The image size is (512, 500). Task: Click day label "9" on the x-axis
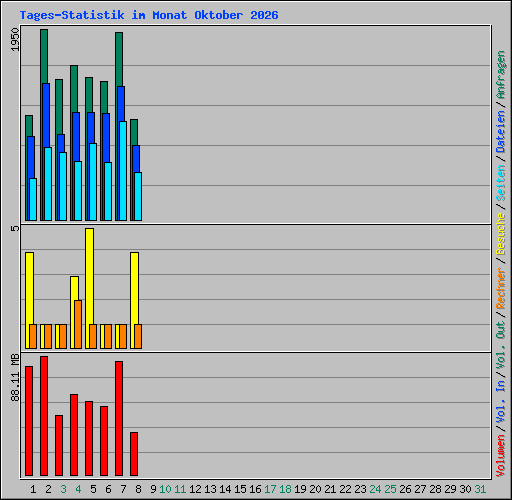pyautogui.click(x=153, y=489)
